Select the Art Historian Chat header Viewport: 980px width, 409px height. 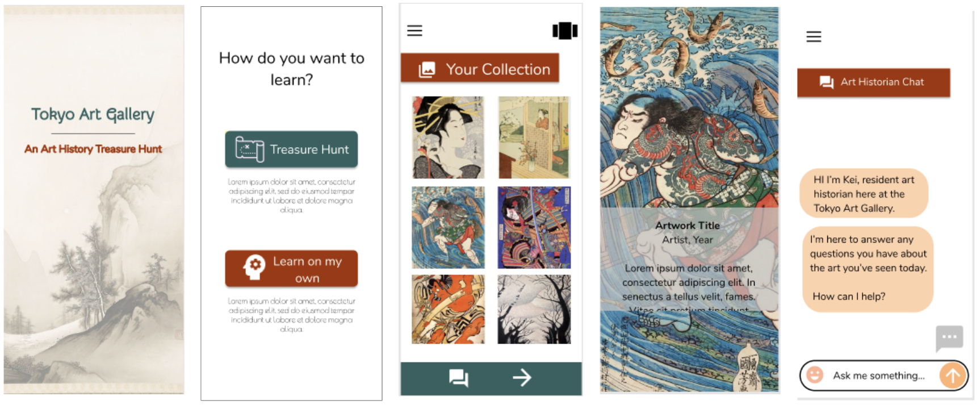click(873, 82)
